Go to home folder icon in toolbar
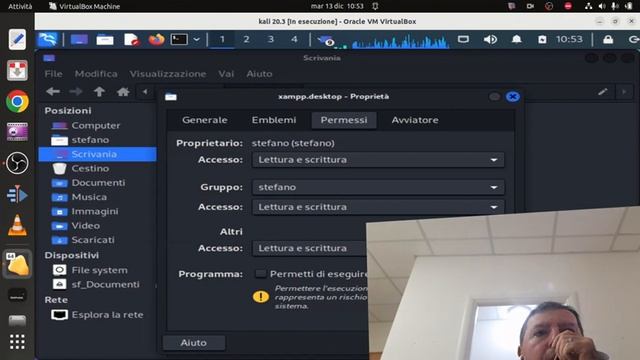The height and width of the screenshot is (360, 640). [x=123, y=92]
